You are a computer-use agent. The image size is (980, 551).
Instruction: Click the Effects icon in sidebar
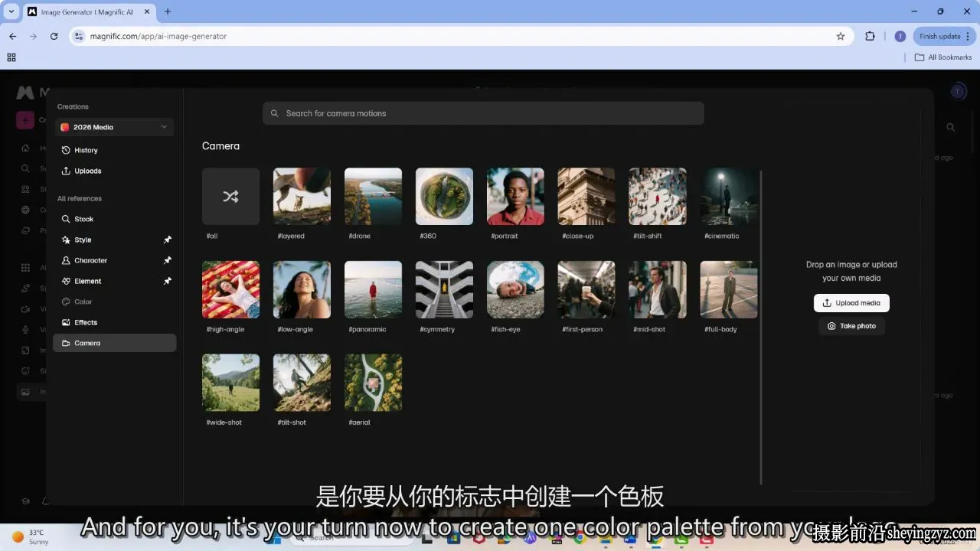(x=66, y=322)
